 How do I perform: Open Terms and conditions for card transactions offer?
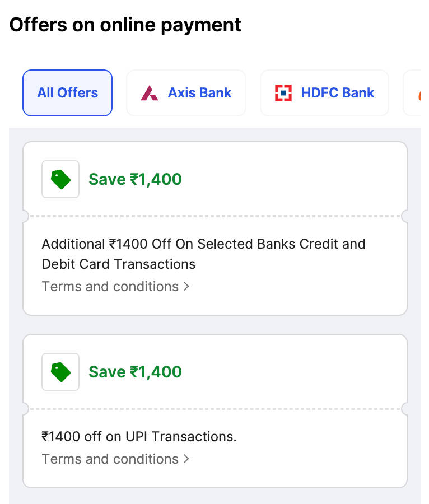coord(110,286)
